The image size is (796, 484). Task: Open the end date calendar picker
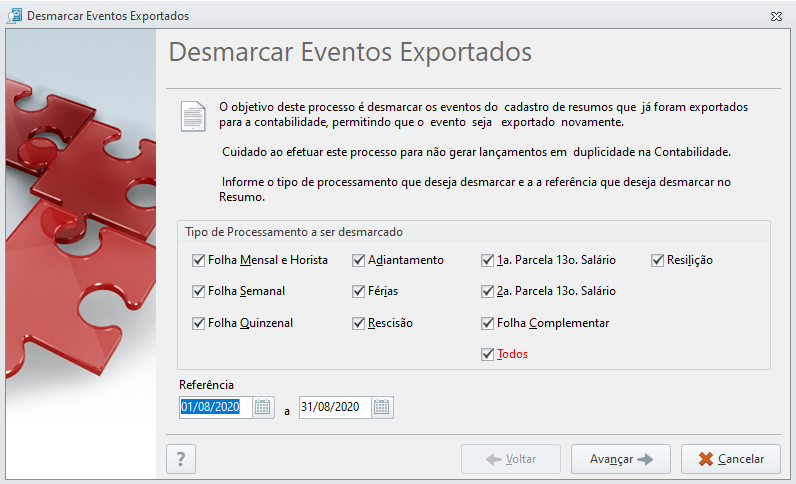[381, 407]
